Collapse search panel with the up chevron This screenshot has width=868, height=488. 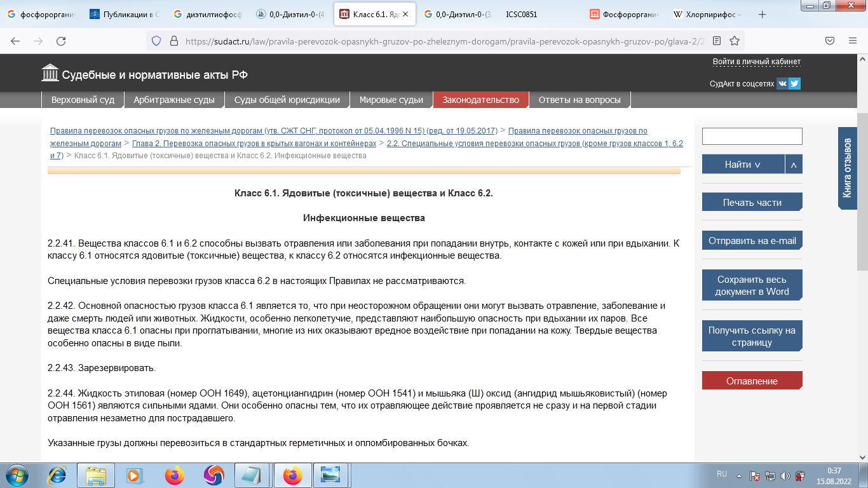[x=794, y=165]
